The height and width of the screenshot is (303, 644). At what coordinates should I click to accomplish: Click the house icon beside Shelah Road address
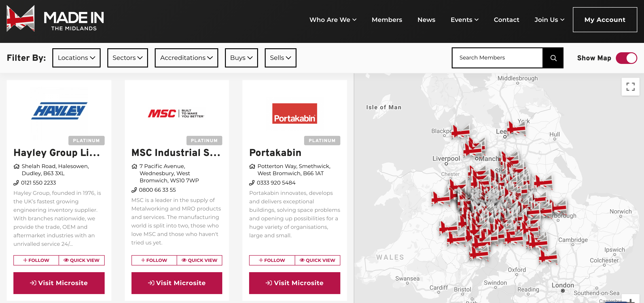point(17,166)
